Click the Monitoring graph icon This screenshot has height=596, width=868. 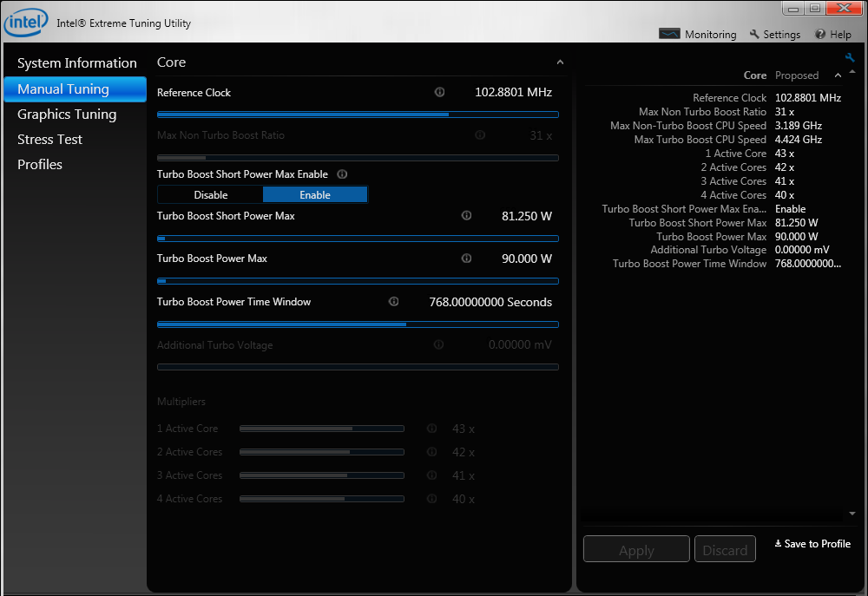click(x=669, y=35)
